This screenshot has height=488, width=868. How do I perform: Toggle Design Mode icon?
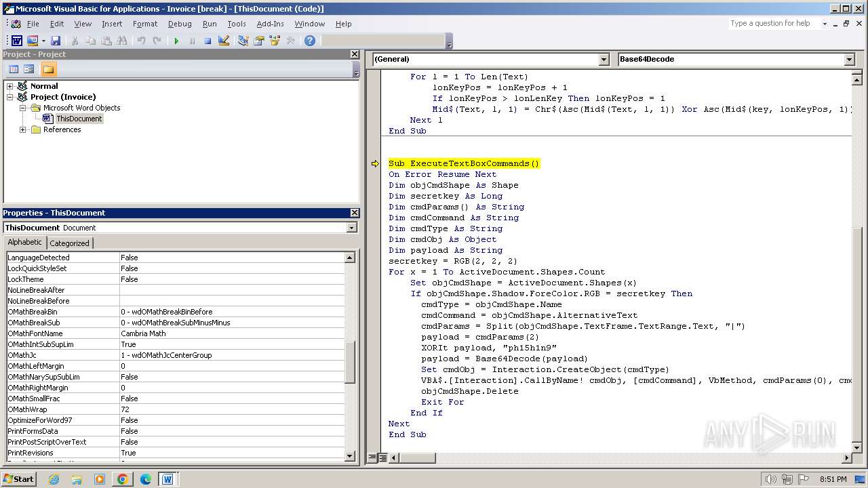click(223, 41)
